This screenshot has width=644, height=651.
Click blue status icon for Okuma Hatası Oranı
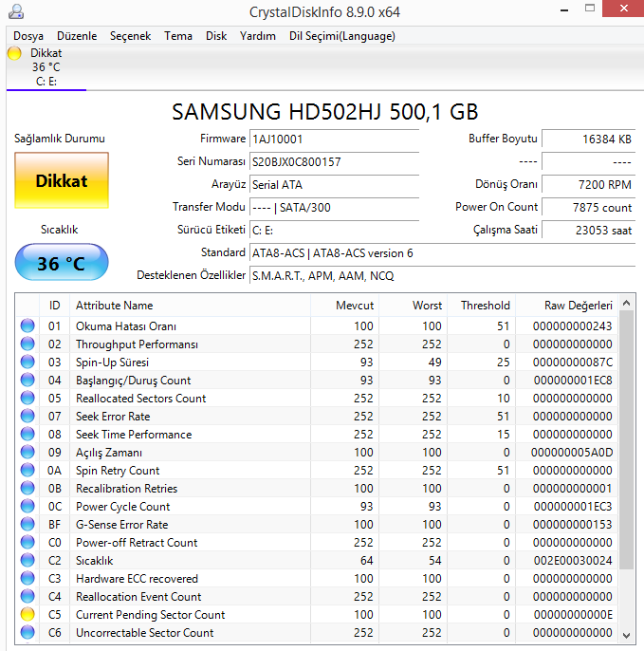(x=28, y=326)
